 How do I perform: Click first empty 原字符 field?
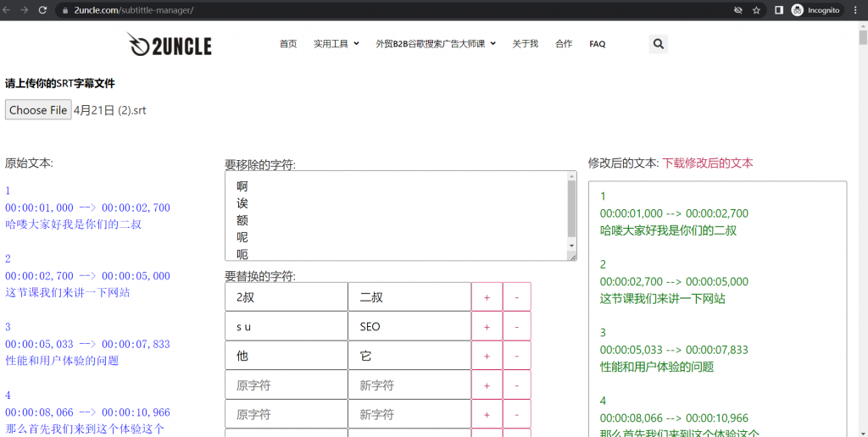pos(287,385)
